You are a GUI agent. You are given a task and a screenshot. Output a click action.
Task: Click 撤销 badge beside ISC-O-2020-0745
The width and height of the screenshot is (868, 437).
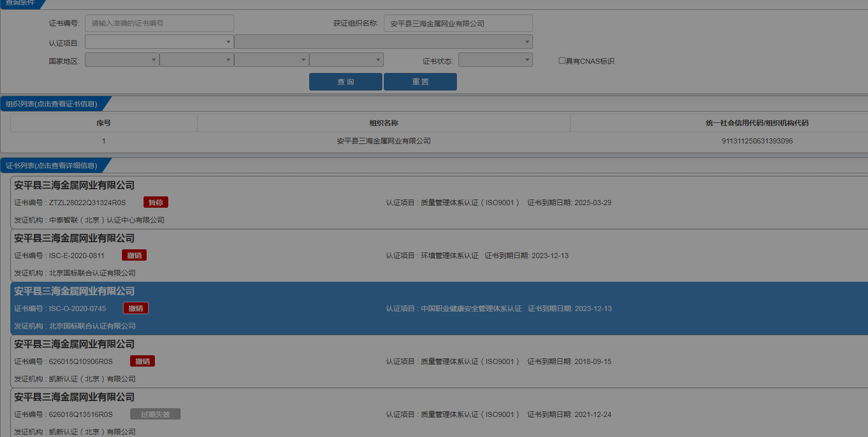point(136,308)
